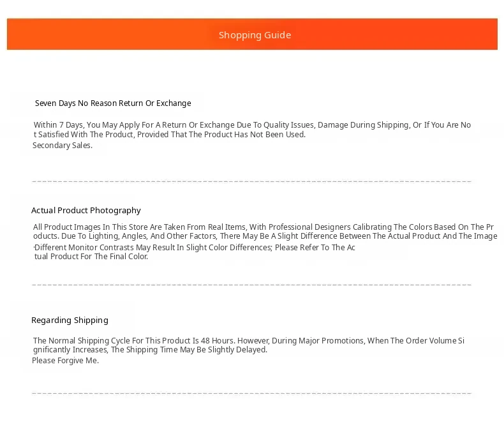Image resolution: width=504 pixels, height=429 pixels.
Task: Click the Secondary Sales text
Action: [63, 146]
